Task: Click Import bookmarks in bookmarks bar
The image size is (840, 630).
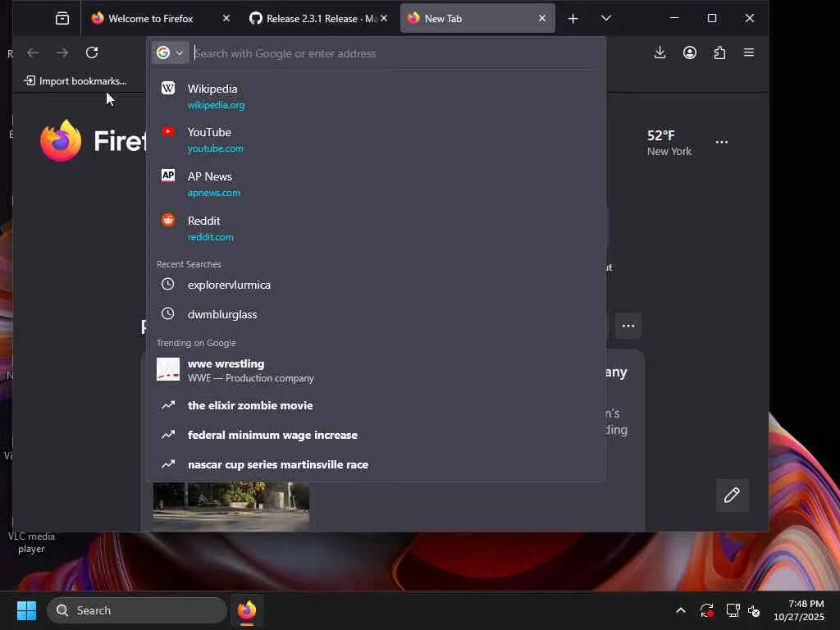Action: [75, 81]
